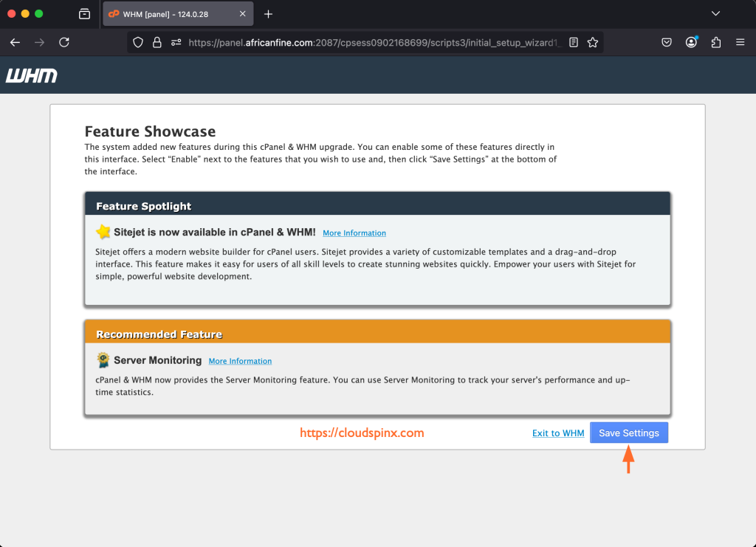Toggle reader view icon in address bar
This screenshot has width=756, height=547.
click(574, 43)
